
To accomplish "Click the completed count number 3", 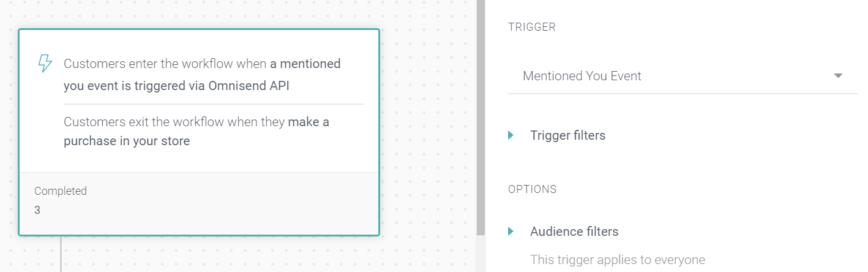I will pos(37,210).
